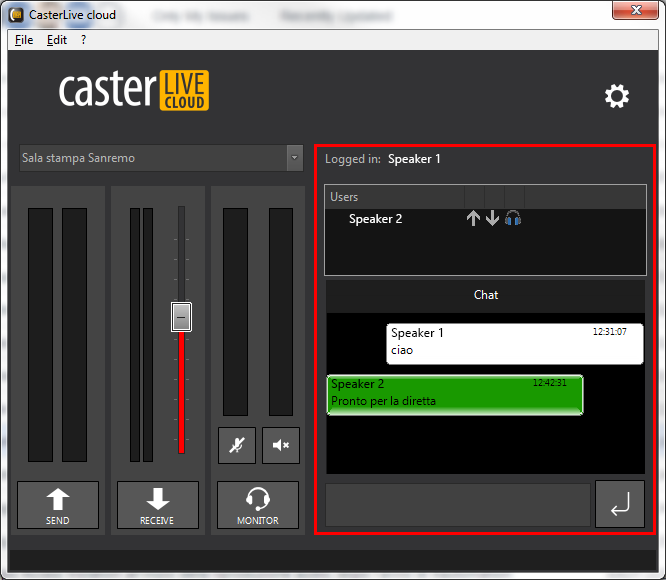Viewport: 666px width, 580px height.
Task: Click the 'Logged in: Speaker 1' label
Action: pos(383,159)
